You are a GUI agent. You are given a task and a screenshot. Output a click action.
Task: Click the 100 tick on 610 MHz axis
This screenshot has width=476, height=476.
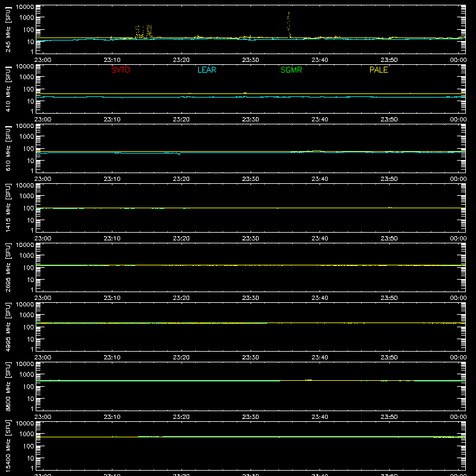pos(29,149)
